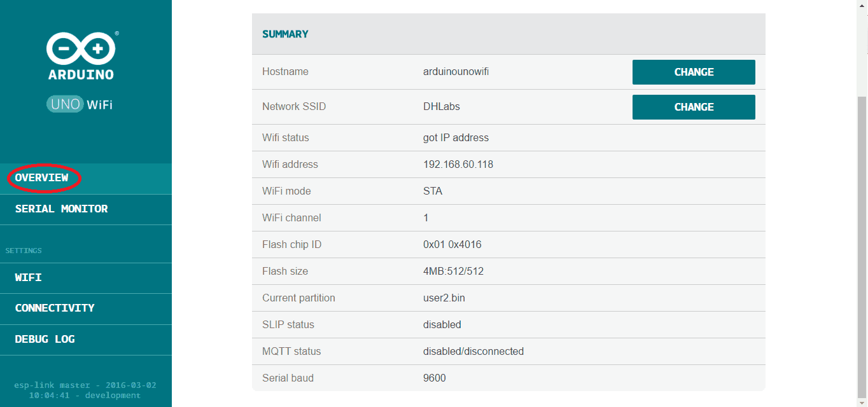868x407 pixels.
Task: Open the Overview page
Action: click(x=42, y=178)
